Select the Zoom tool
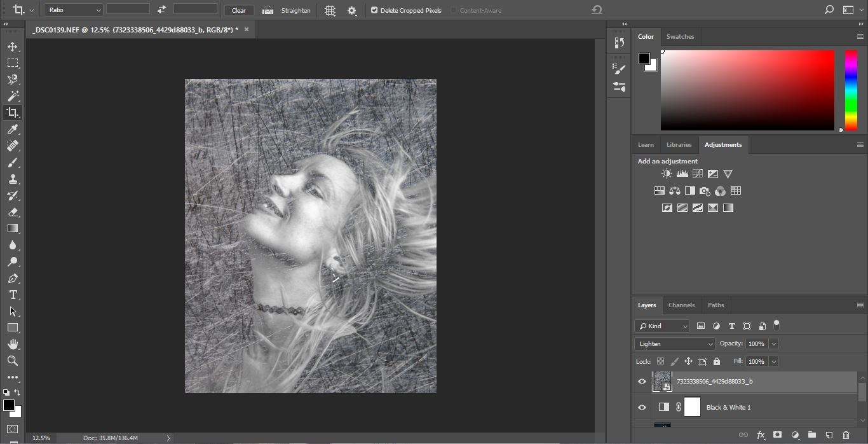This screenshot has width=868, height=444. click(12, 361)
